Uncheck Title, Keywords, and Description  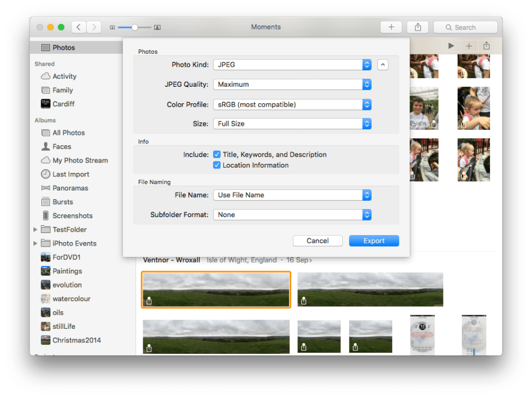point(217,154)
